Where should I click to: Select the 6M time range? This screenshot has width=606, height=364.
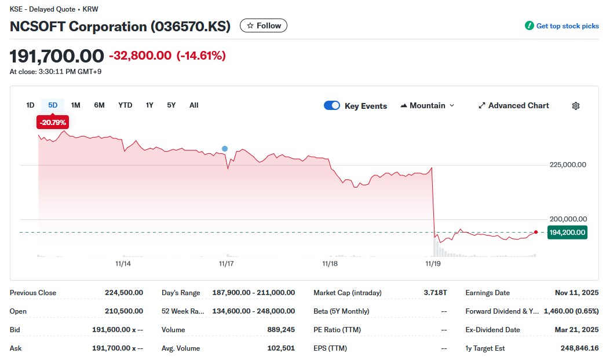[99, 105]
